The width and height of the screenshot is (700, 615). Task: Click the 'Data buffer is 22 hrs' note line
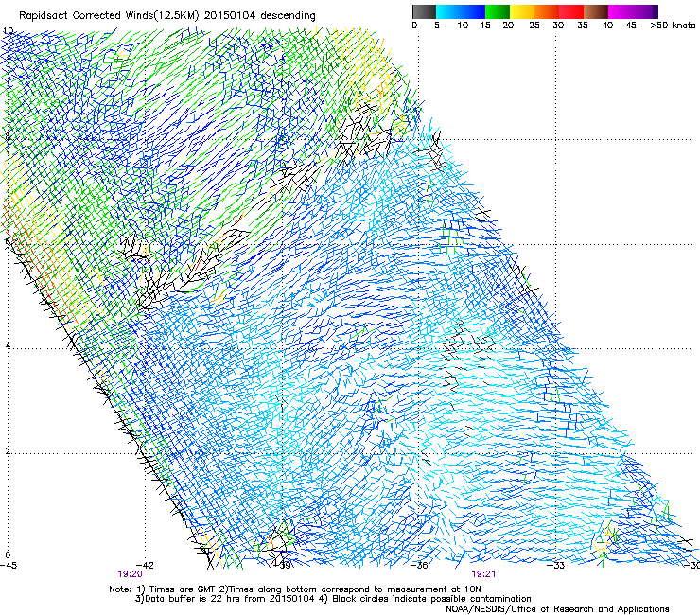(333, 599)
